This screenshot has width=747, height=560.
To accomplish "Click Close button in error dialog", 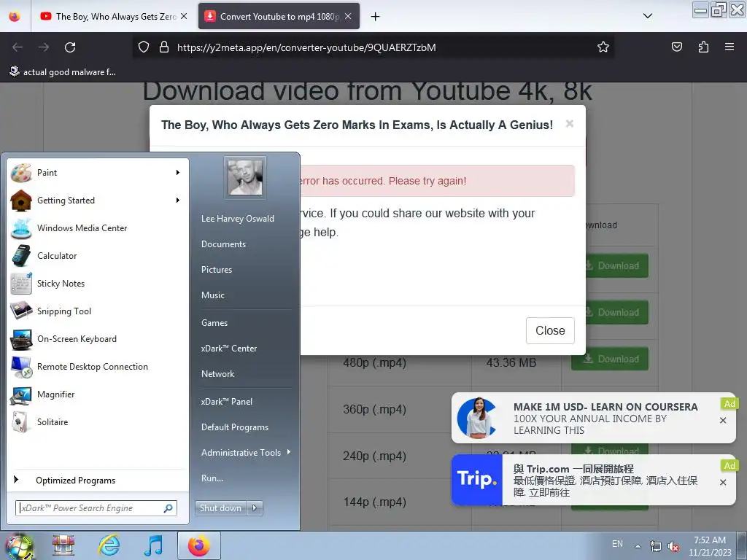I will (x=550, y=330).
